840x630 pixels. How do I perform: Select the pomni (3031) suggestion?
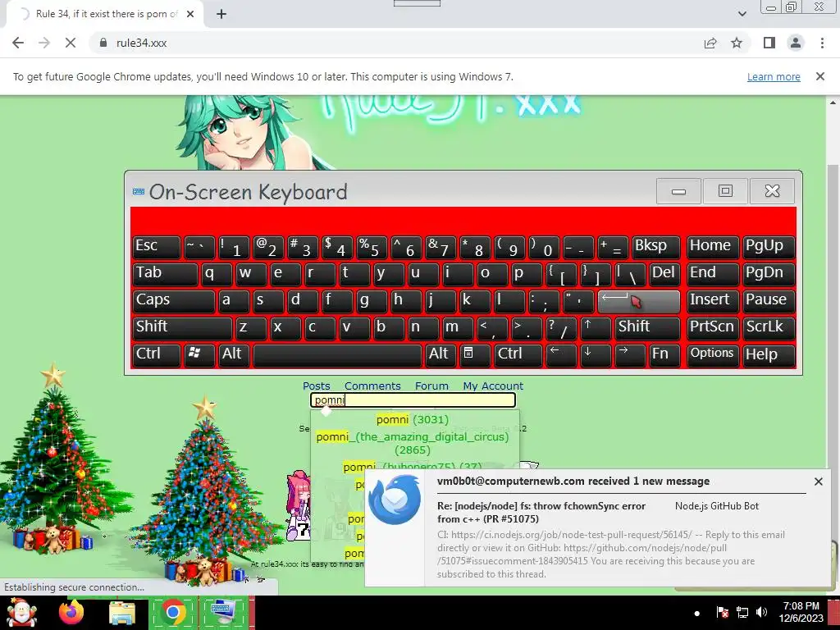click(413, 419)
